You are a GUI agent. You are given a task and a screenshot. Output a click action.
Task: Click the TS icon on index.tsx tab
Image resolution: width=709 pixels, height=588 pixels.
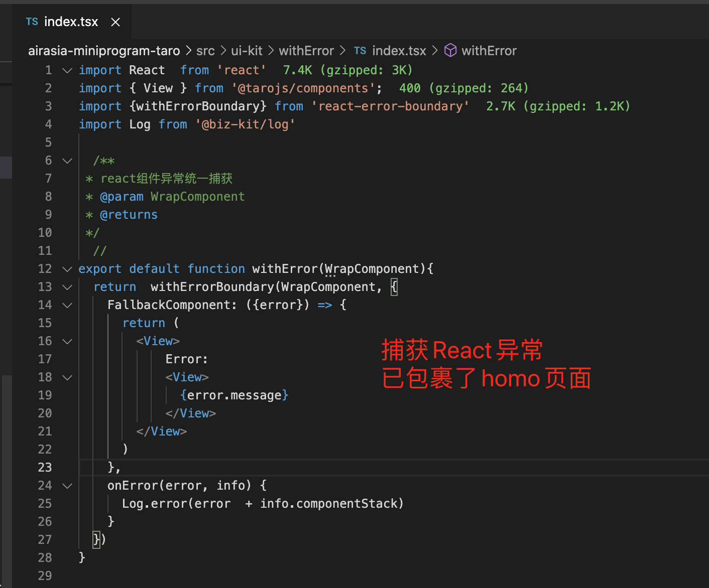(32, 22)
